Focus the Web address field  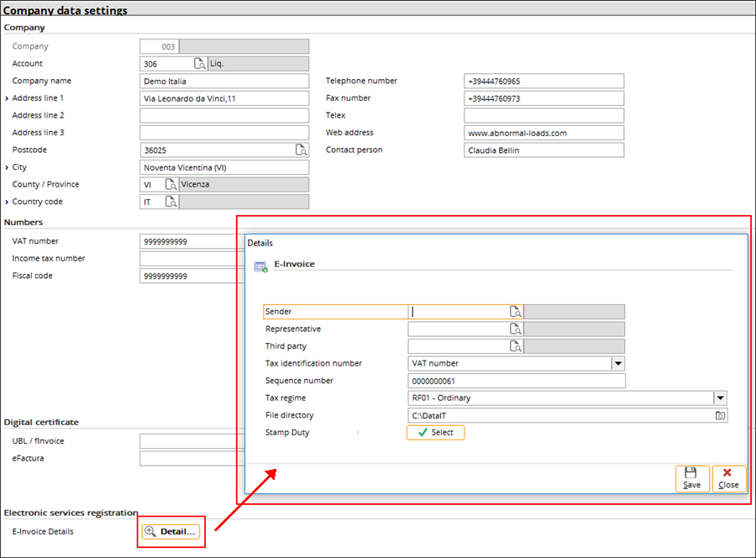543,133
